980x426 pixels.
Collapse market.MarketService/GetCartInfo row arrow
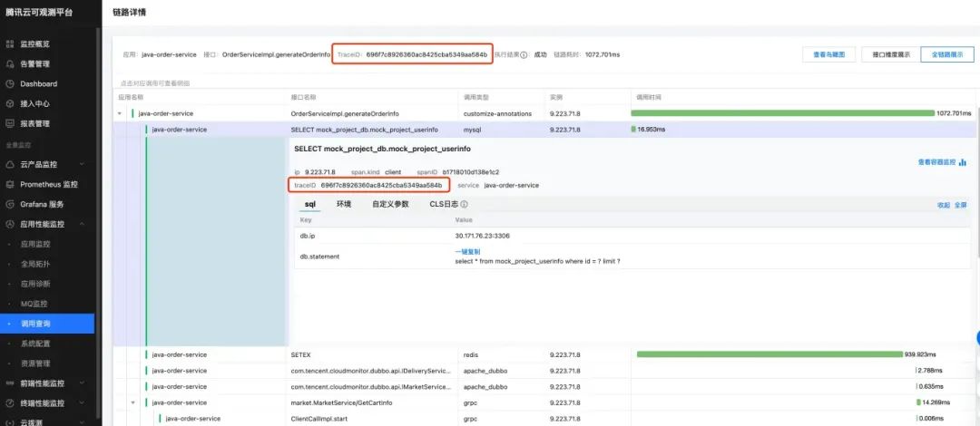132,402
